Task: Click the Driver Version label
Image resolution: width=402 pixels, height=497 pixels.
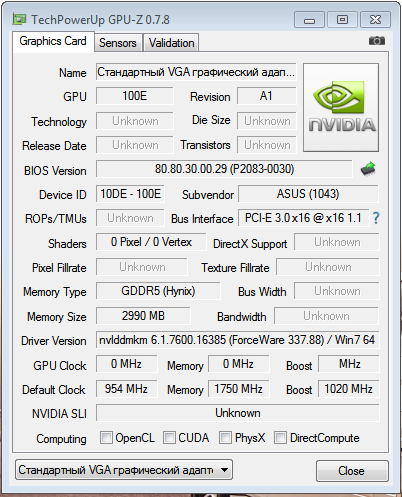Action: (54, 341)
